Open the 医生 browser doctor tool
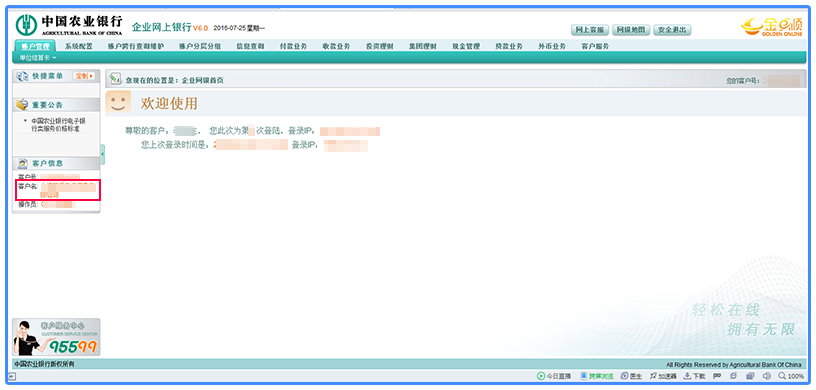The height and width of the screenshot is (390, 816). (x=631, y=376)
